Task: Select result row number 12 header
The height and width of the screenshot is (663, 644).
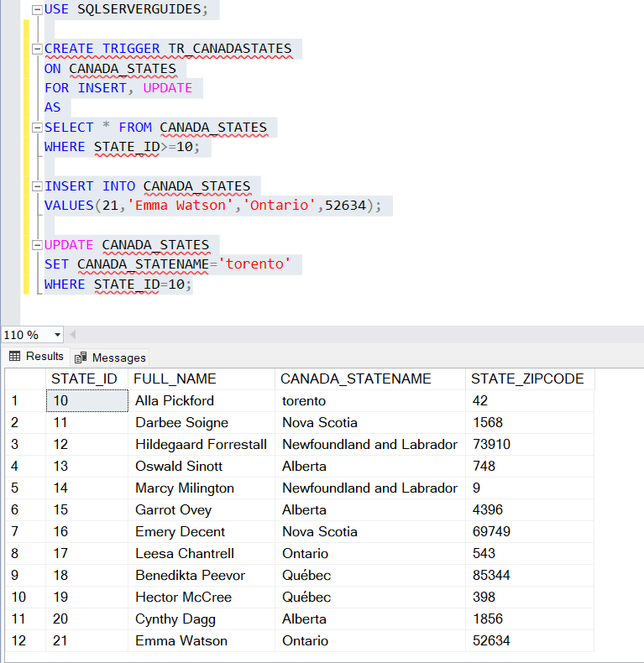Action: point(25,640)
